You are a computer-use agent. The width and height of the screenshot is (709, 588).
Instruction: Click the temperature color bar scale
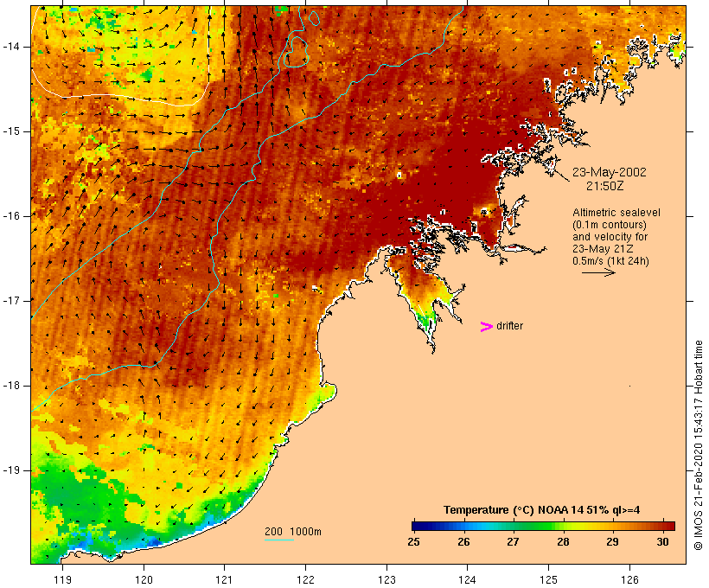coord(543,526)
